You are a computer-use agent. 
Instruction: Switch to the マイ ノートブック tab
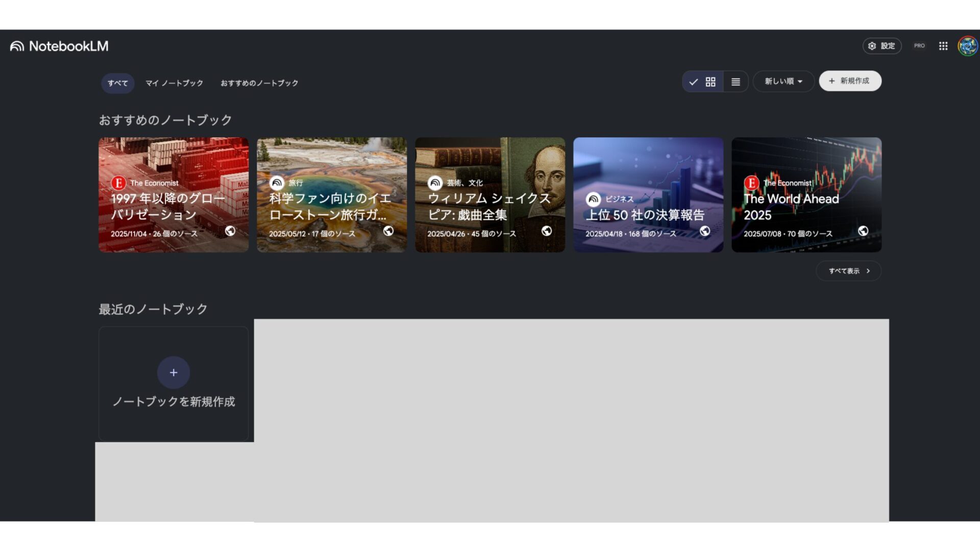173,83
